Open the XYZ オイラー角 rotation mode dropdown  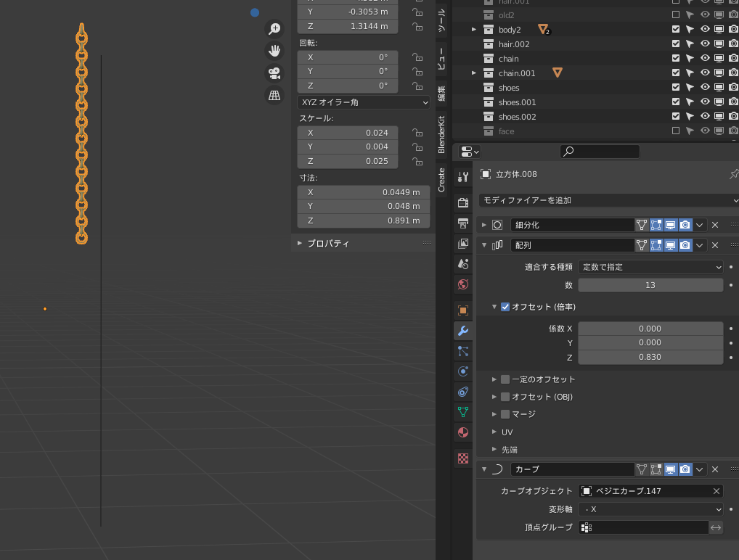click(364, 102)
